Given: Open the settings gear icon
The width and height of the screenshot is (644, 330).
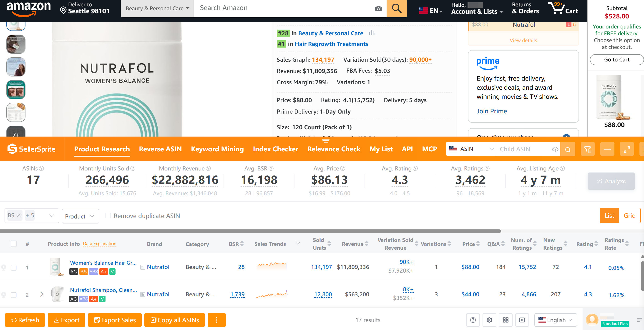Looking at the screenshot, I should coord(489,320).
